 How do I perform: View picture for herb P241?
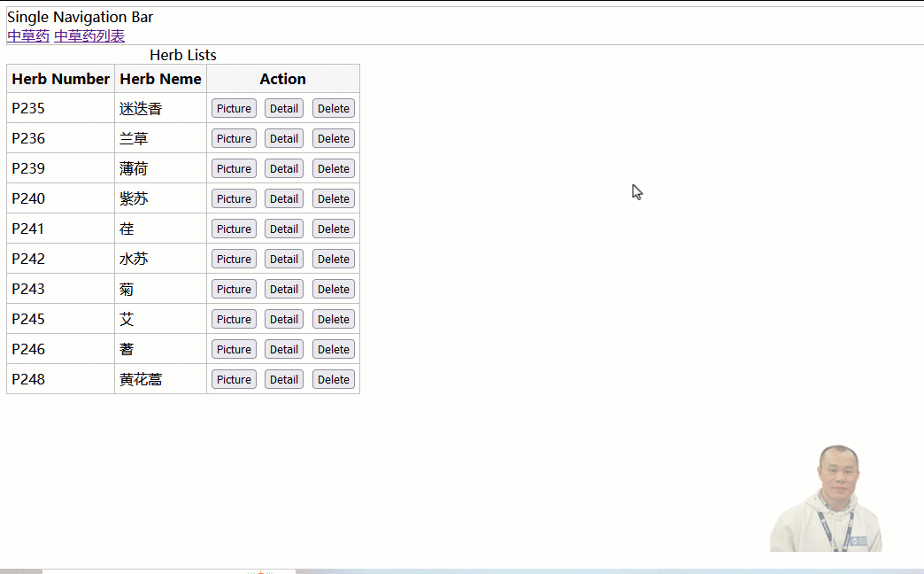[234, 229]
